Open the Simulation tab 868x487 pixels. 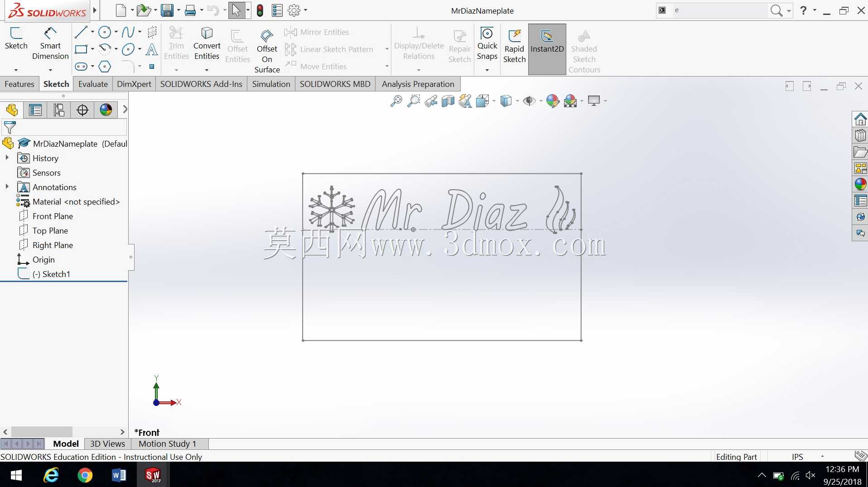point(271,84)
